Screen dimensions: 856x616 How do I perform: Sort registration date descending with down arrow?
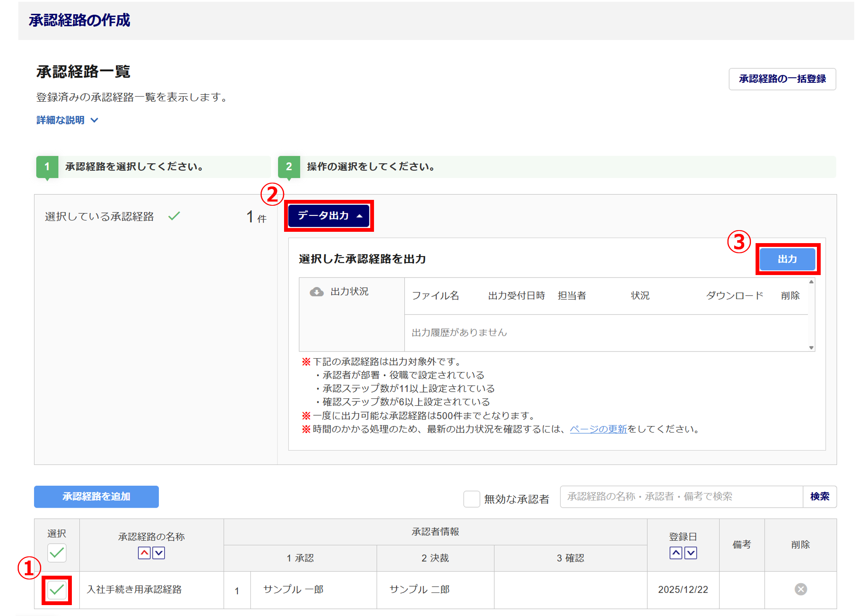point(690,553)
